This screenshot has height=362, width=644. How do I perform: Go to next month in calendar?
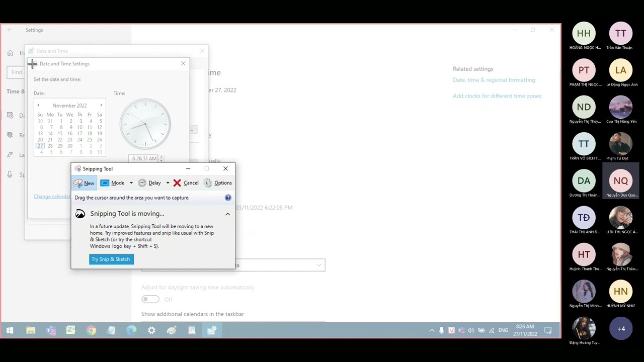pos(101,106)
